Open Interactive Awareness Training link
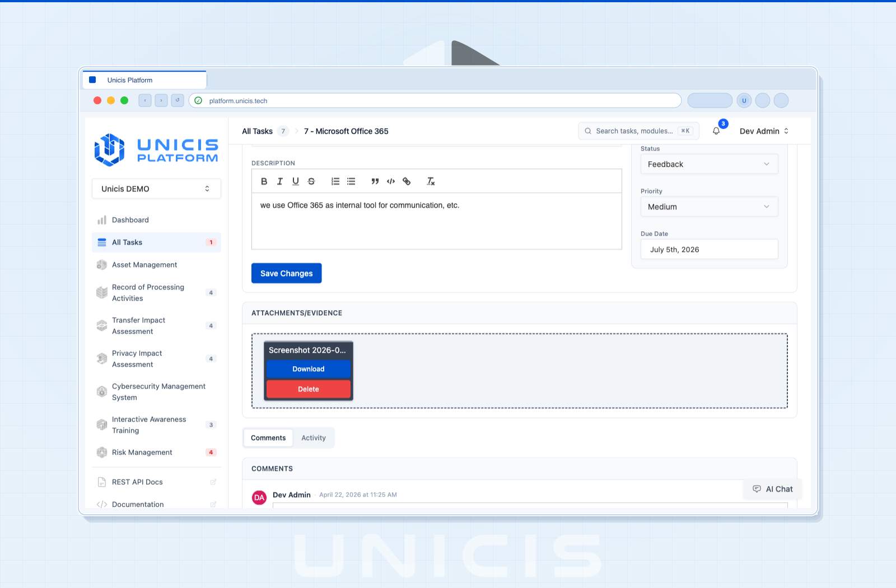Screen dimensions: 896x588 [x=156, y=424]
